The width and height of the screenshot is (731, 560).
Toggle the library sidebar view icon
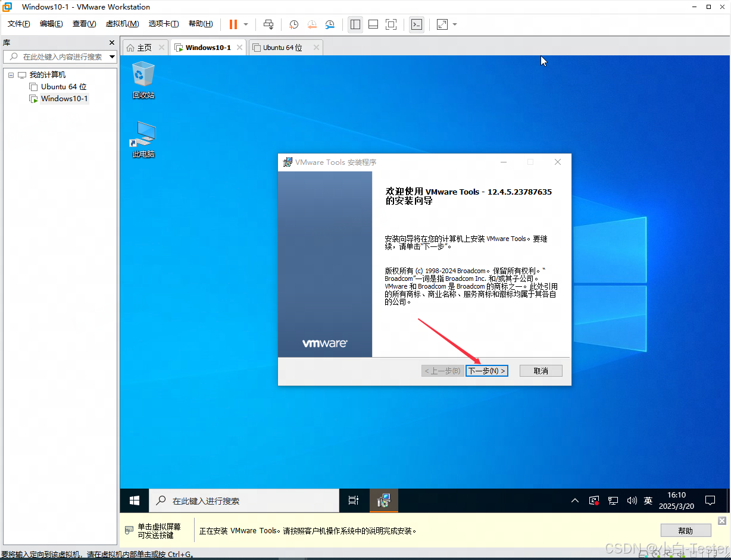(x=355, y=24)
